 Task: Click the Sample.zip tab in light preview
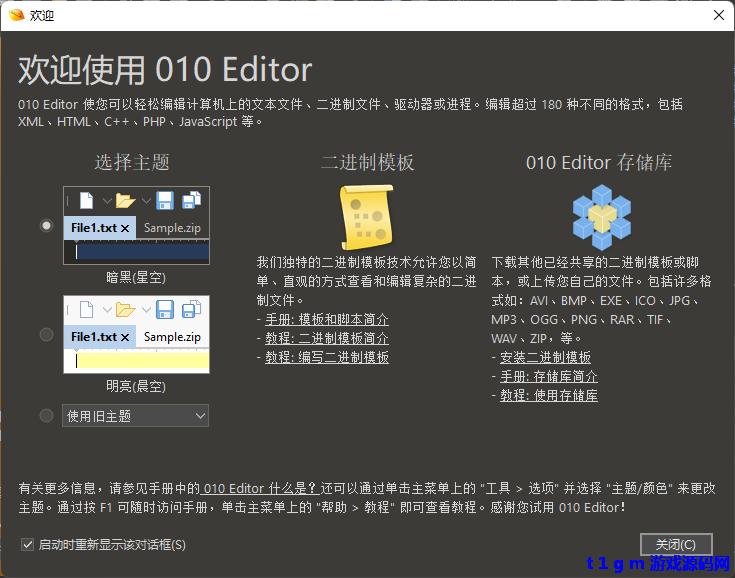[x=172, y=337]
